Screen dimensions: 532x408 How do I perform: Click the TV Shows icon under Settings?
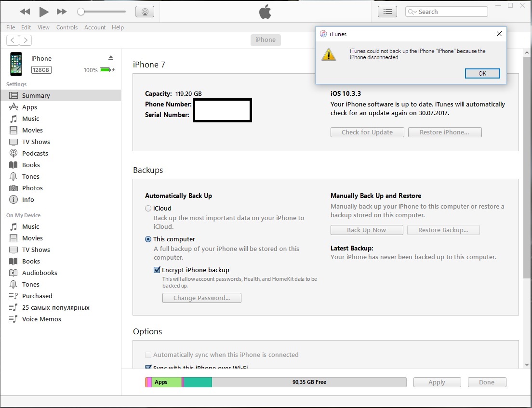tap(13, 142)
